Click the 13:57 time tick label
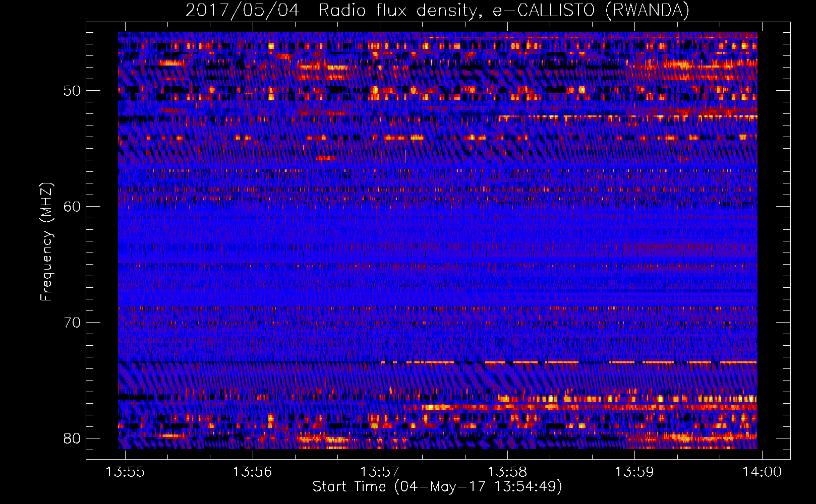 click(x=380, y=472)
